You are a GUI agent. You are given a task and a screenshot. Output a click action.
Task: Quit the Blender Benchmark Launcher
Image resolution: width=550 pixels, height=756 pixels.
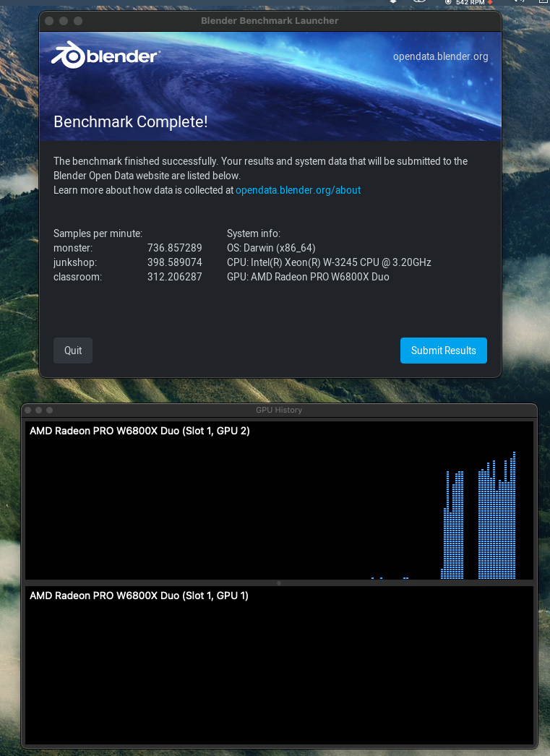[x=73, y=351]
